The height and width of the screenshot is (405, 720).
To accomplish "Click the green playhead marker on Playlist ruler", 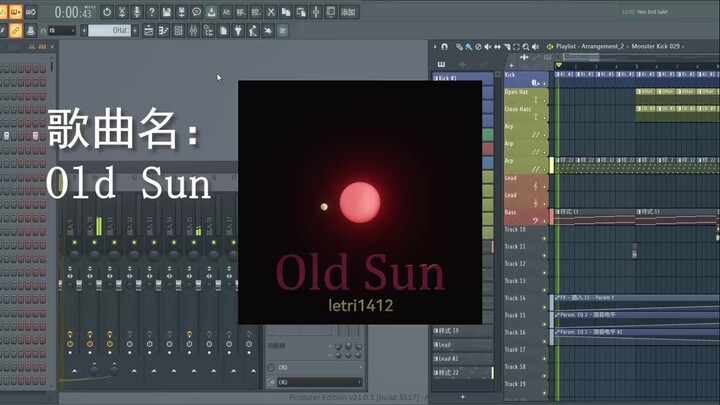I will (x=558, y=66).
